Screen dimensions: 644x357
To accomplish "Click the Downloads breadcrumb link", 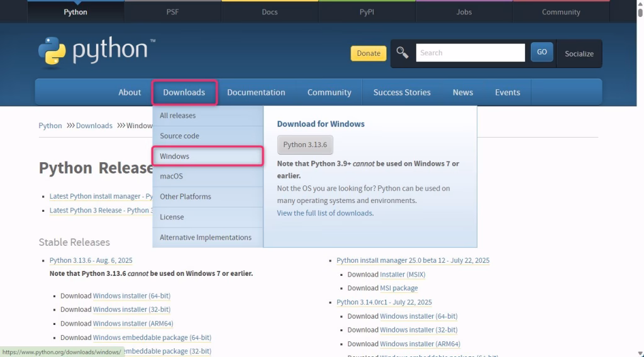I will [x=94, y=126].
